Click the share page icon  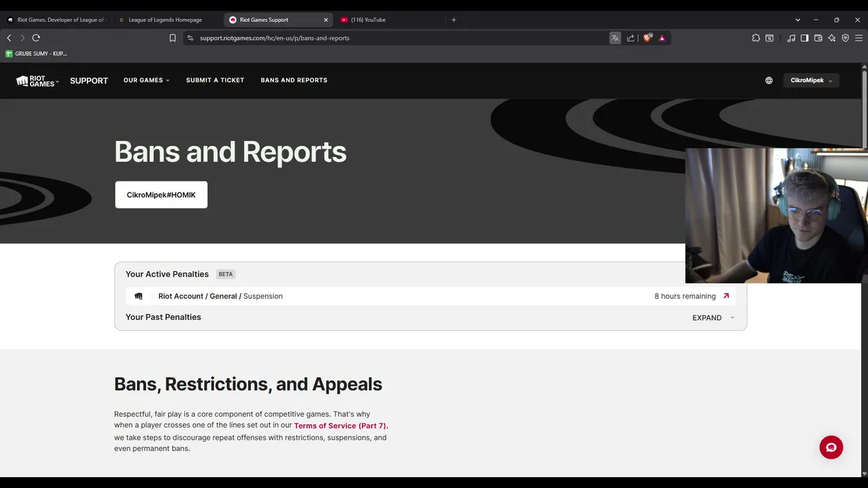[631, 38]
